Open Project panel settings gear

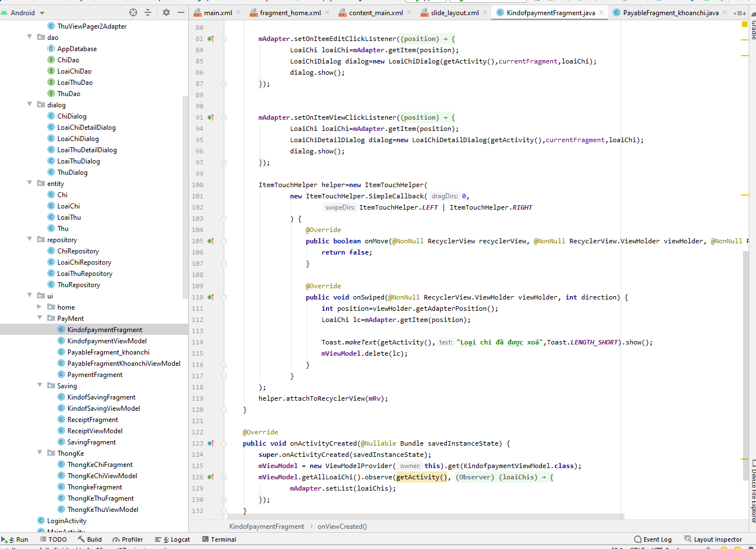pyautogui.click(x=166, y=12)
